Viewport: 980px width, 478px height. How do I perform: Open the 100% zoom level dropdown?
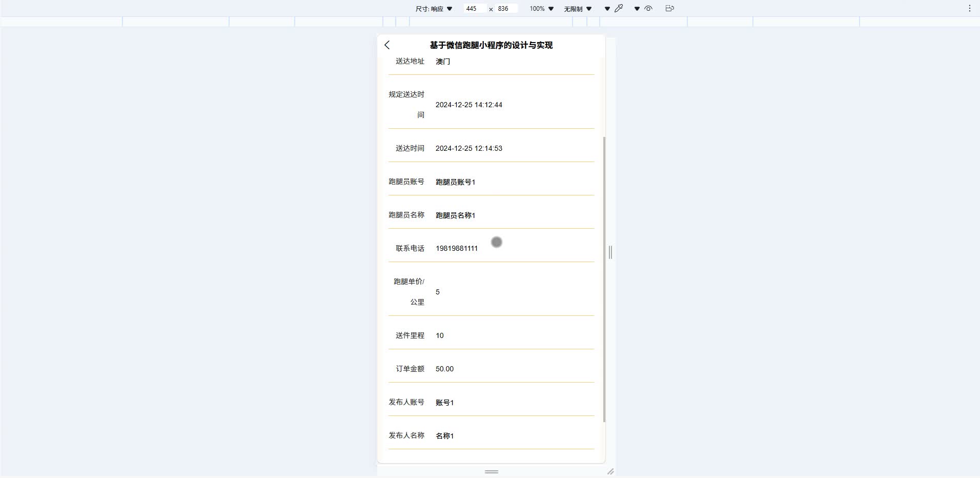pyautogui.click(x=540, y=8)
